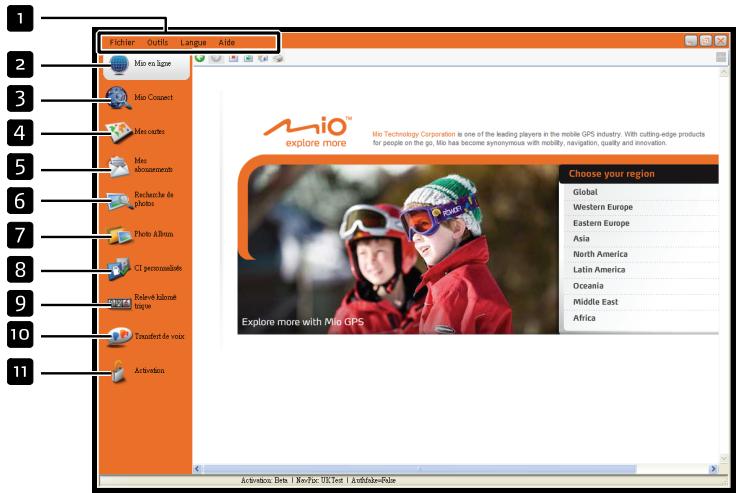Click the grey forward arrow in browser toolbar
737x493 pixels.
(x=216, y=58)
